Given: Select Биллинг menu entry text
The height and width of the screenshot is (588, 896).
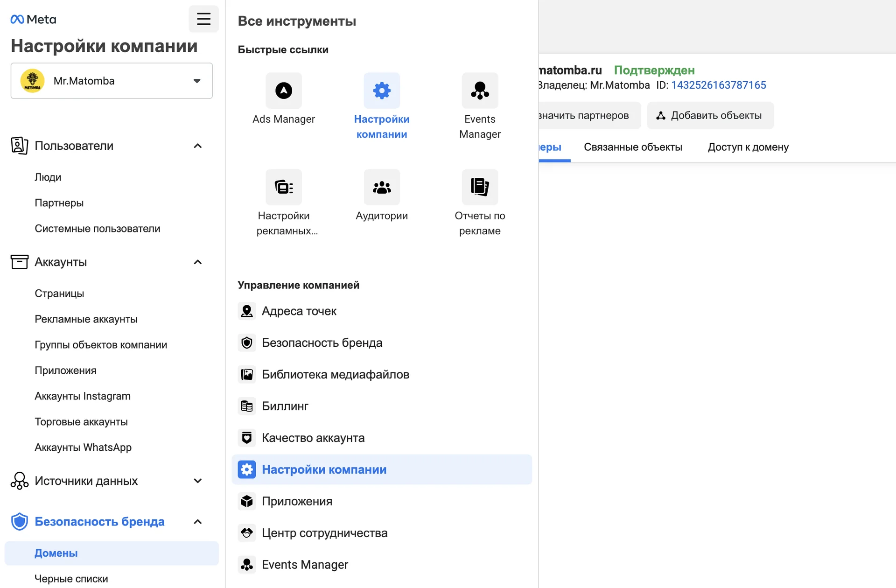Looking at the screenshot, I should tap(285, 406).
